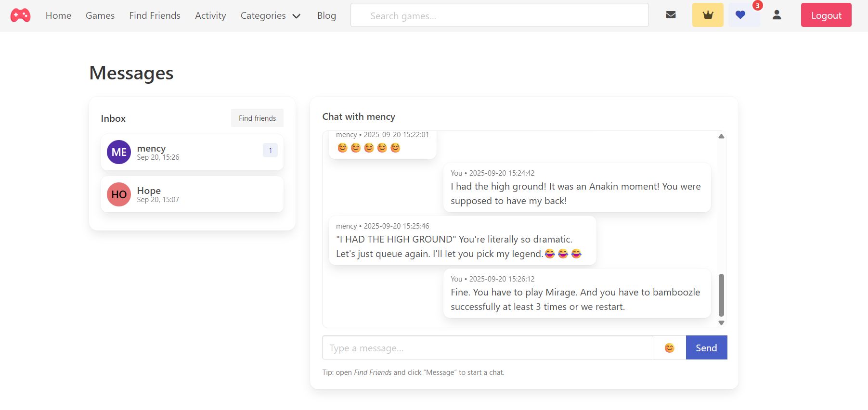Go to the Home menu item
This screenshot has width=868, height=410.
[58, 16]
